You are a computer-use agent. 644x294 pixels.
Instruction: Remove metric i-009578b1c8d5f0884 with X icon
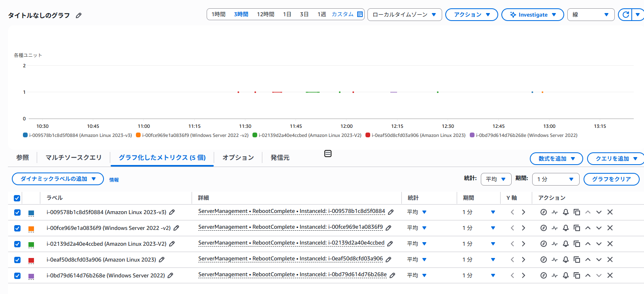[x=610, y=212]
